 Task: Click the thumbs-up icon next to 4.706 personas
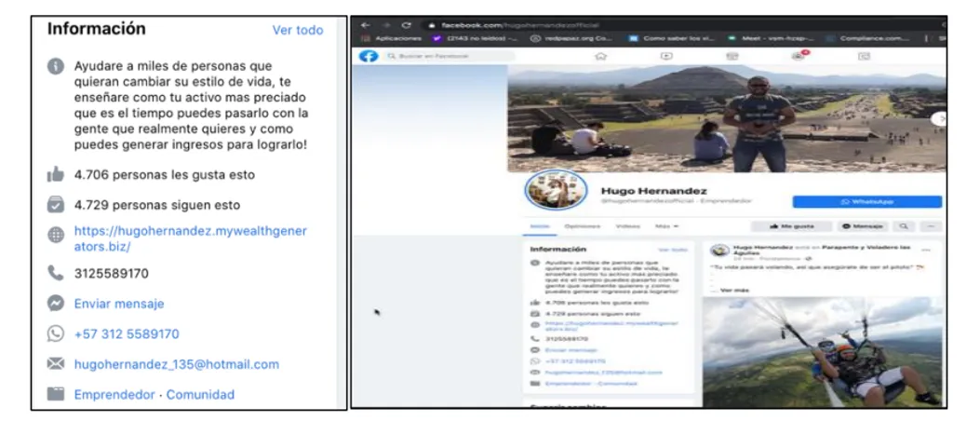tap(56, 175)
